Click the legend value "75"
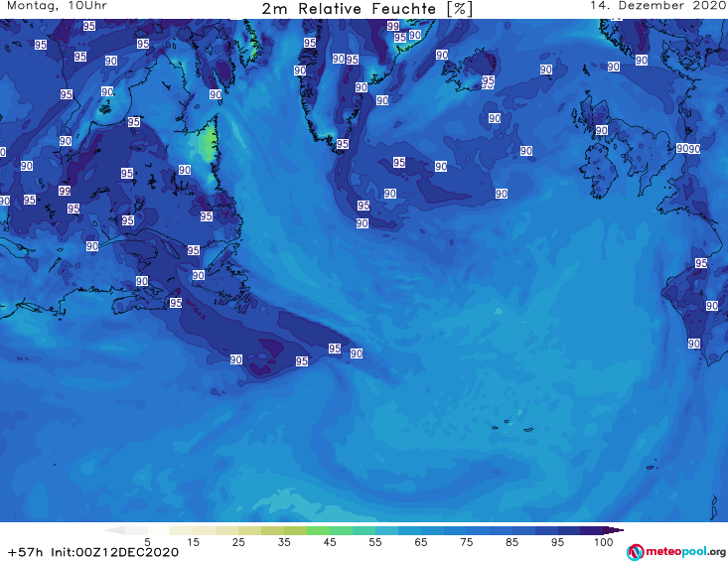Screen dimensions: 728x562 click(466, 542)
